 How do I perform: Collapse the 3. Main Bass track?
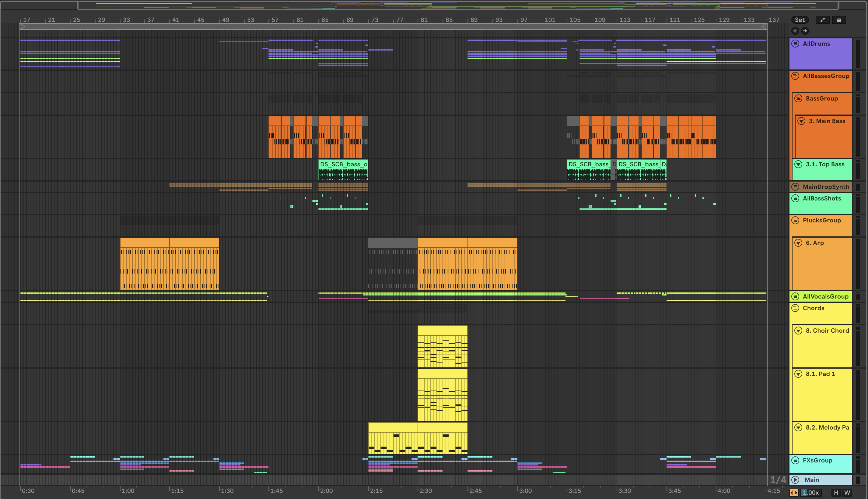click(x=801, y=121)
